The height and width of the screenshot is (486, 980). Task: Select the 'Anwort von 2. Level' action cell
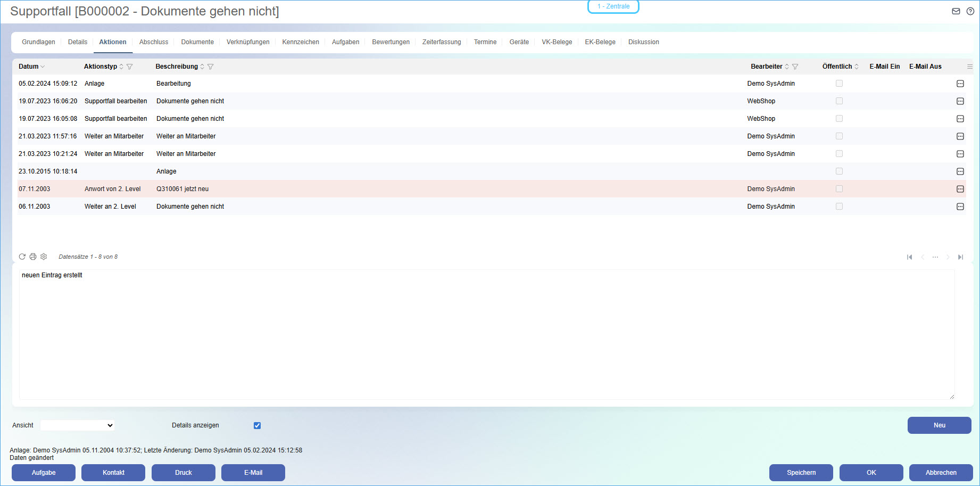pos(113,189)
